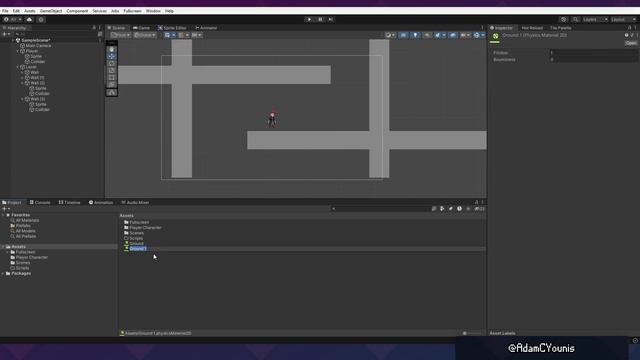
Task: Open the GameObject menu
Action: coord(51,11)
